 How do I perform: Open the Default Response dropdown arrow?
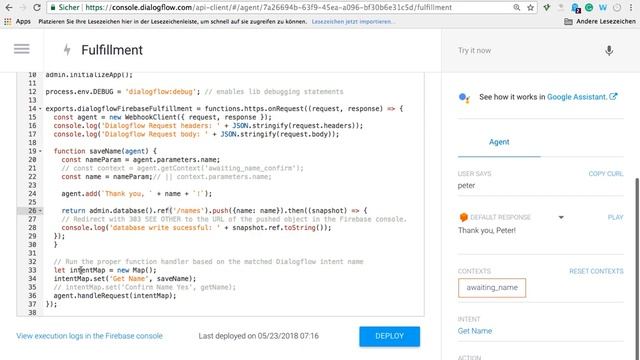tap(561, 217)
